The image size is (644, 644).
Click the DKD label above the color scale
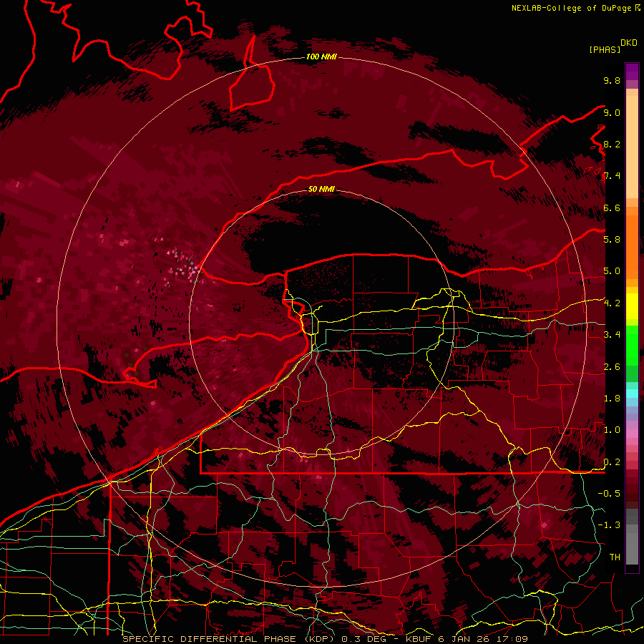(628, 43)
